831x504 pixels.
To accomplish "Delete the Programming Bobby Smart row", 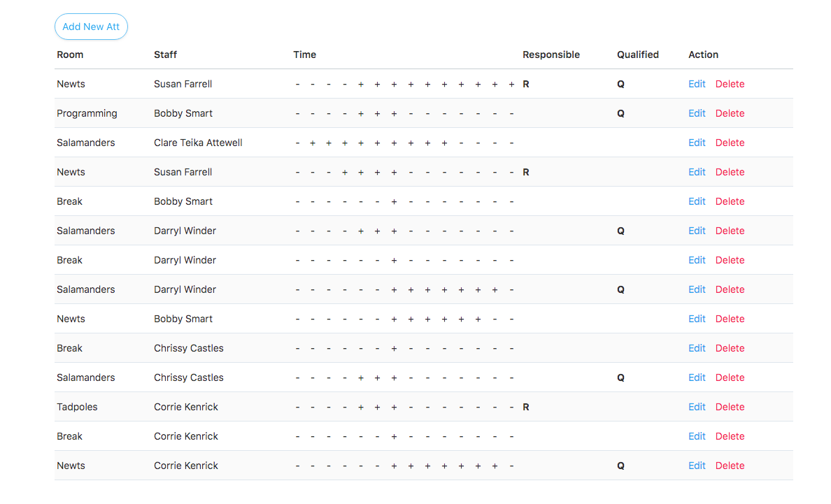I will pos(730,113).
